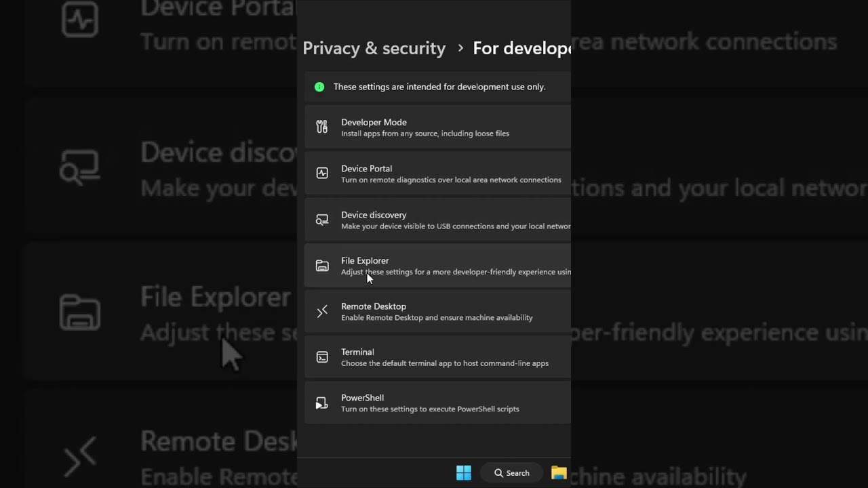Expand the Device Portal setting row
The width and height of the screenshot is (868, 488).
click(437, 174)
